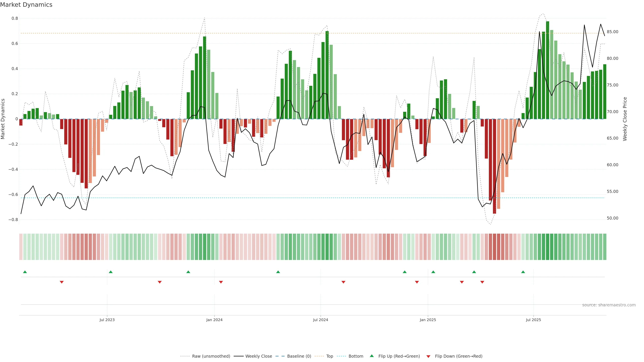Toggle the Weekly Close legend entry

pyautogui.click(x=258, y=356)
